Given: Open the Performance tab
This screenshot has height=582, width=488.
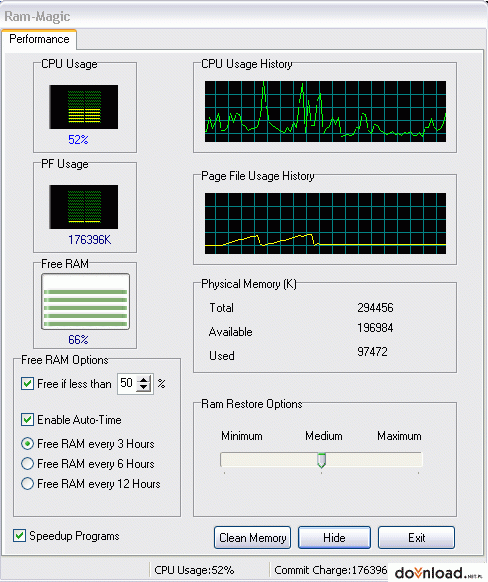Looking at the screenshot, I should [39, 39].
